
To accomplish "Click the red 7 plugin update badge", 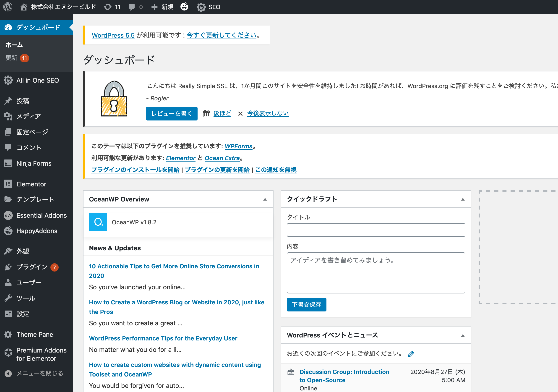I will 54,267.
